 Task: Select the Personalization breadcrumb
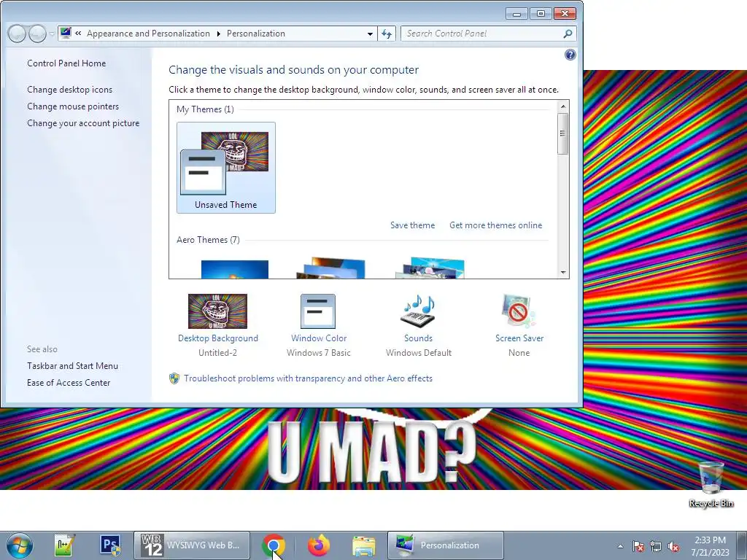point(256,34)
